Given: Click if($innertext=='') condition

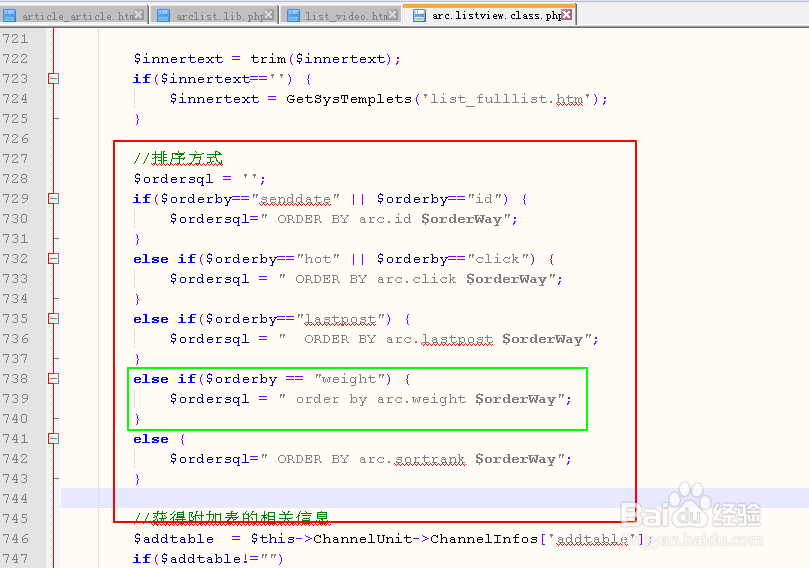Looking at the screenshot, I should tap(213, 79).
